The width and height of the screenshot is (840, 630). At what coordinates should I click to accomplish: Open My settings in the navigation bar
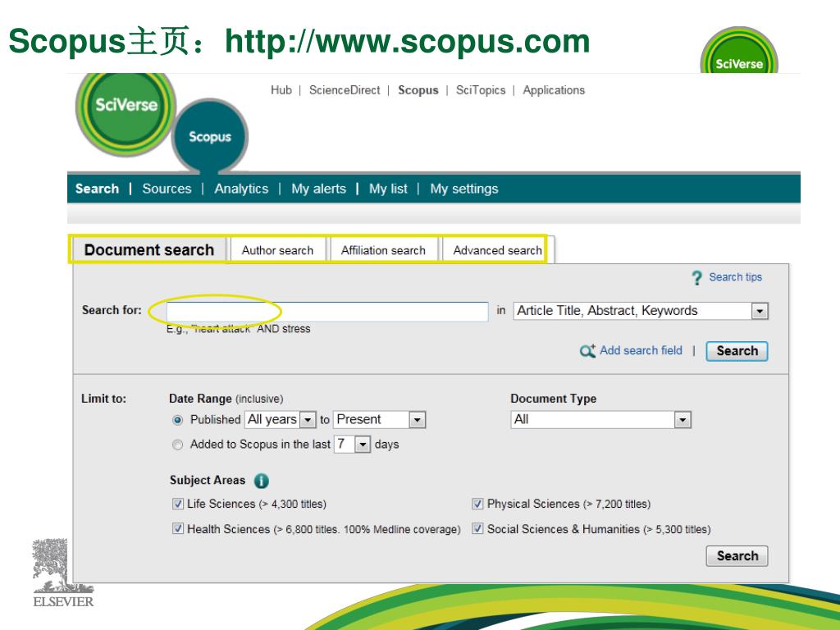pyautogui.click(x=464, y=189)
